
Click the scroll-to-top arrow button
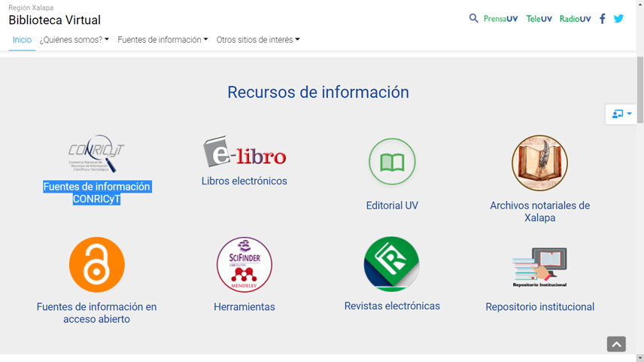[616, 344]
